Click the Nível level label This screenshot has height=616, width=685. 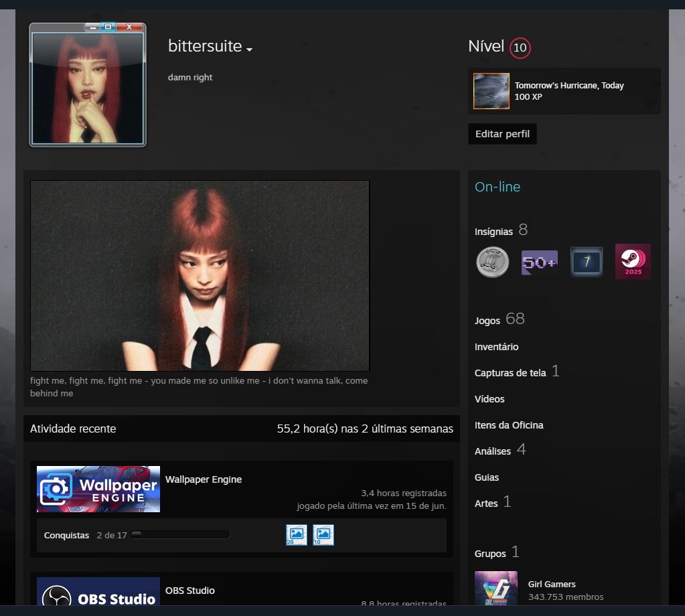tap(486, 46)
